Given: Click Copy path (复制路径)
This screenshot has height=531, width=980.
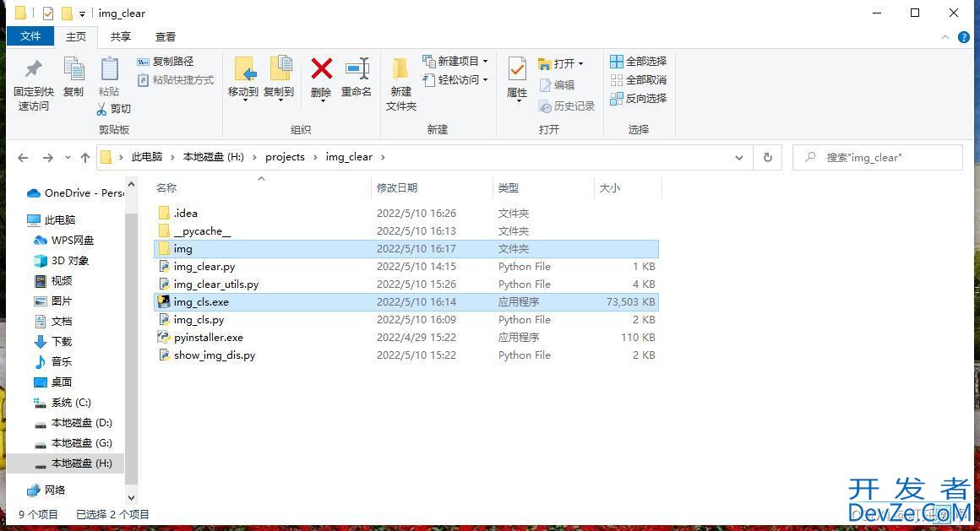Looking at the screenshot, I should click(x=165, y=62).
